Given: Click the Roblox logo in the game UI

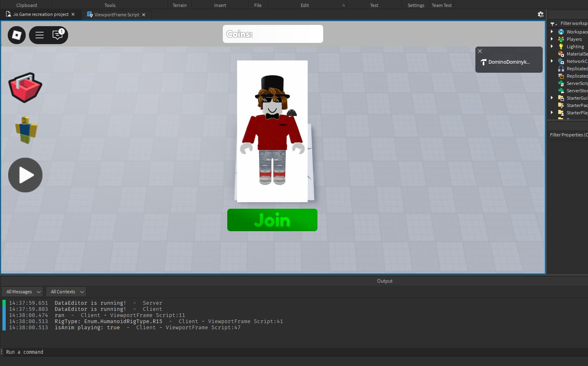Looking at the screenshot, I should (16, 35).
